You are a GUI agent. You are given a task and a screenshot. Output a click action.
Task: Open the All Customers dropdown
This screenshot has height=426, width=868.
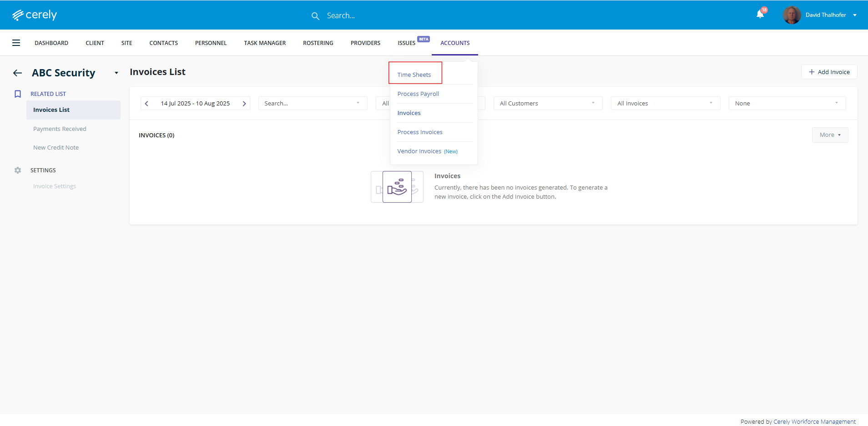(x=547, y=104)
